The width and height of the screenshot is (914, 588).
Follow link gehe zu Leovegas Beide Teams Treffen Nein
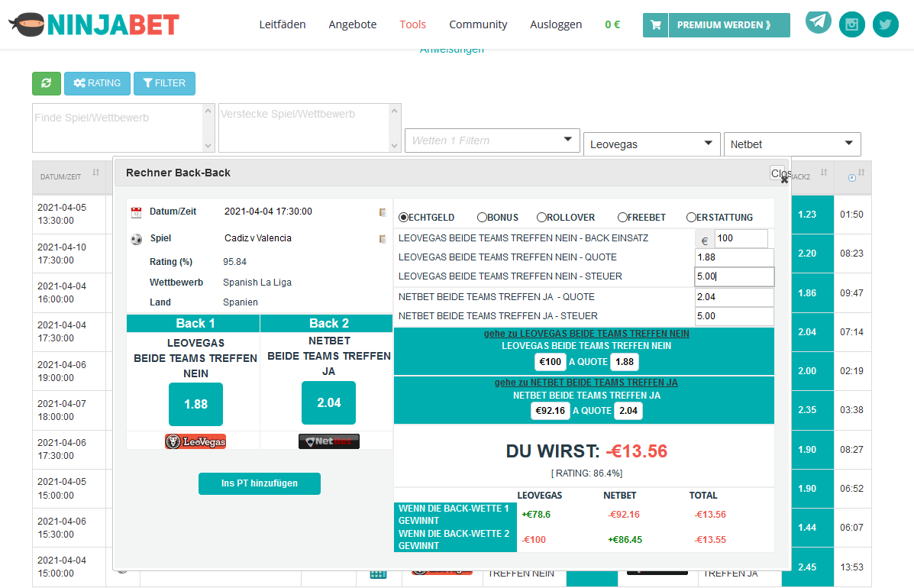click(x=586, y=334)
